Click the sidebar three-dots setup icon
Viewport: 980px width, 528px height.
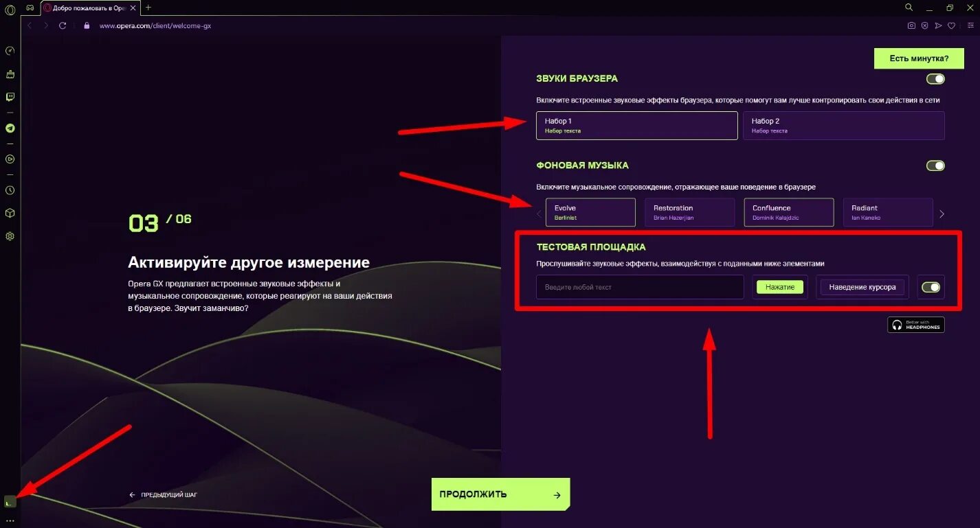[10, 521]
